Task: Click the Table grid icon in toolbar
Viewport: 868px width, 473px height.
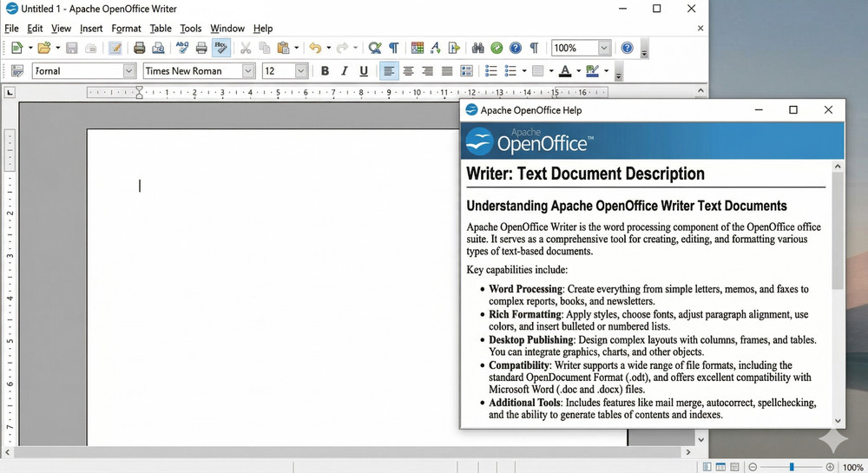Action: point(418,48)
